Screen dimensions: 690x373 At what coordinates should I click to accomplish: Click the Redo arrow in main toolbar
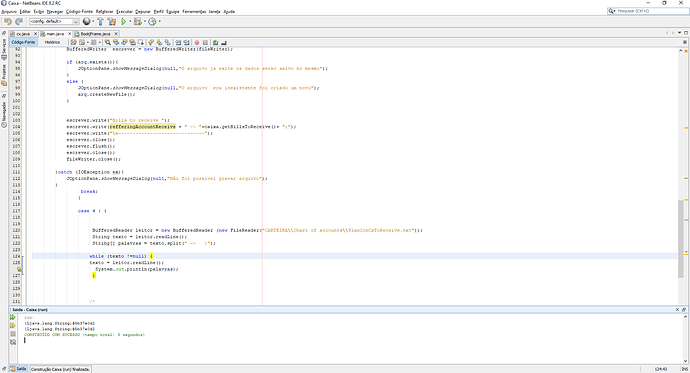18,21
